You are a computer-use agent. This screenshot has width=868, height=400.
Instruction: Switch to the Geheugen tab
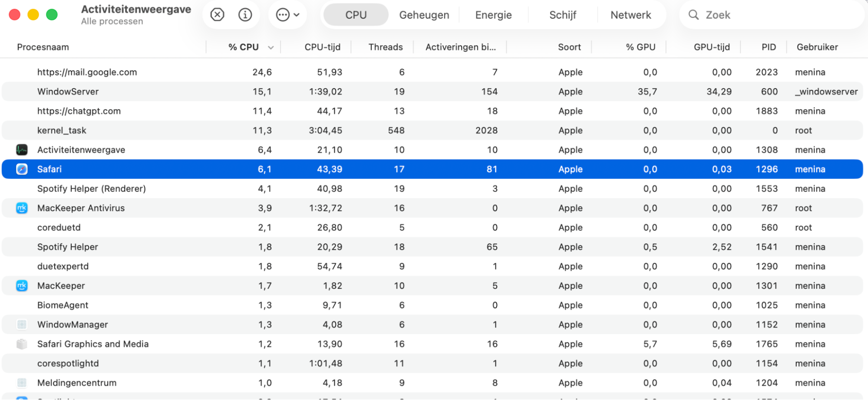coord(424,14)
